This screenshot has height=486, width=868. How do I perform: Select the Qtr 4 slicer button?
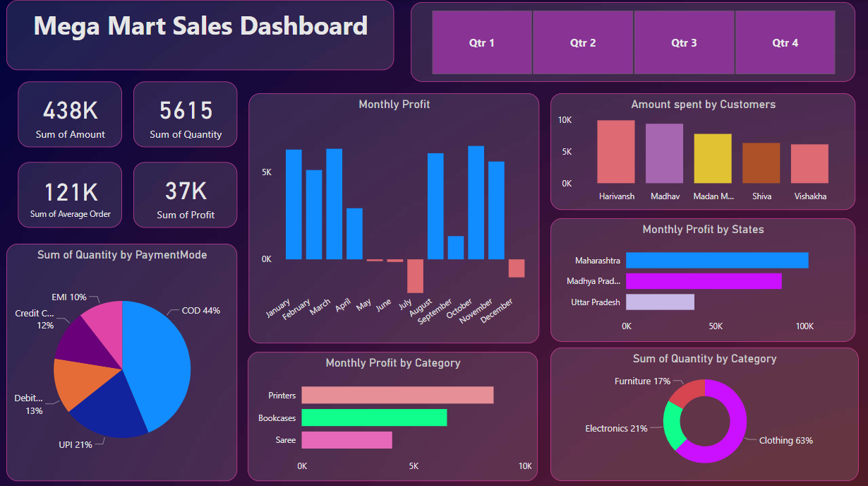pos(785,42)
